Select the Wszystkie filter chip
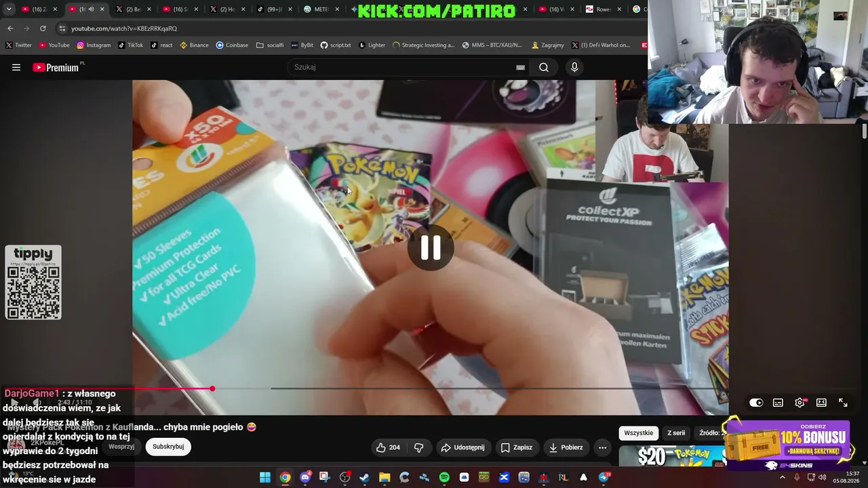 639,433
